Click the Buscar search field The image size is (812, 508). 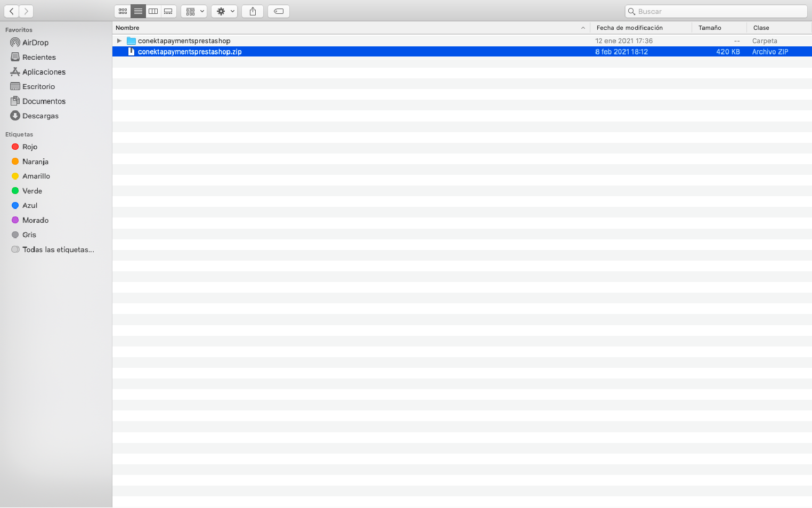point(716,11)
